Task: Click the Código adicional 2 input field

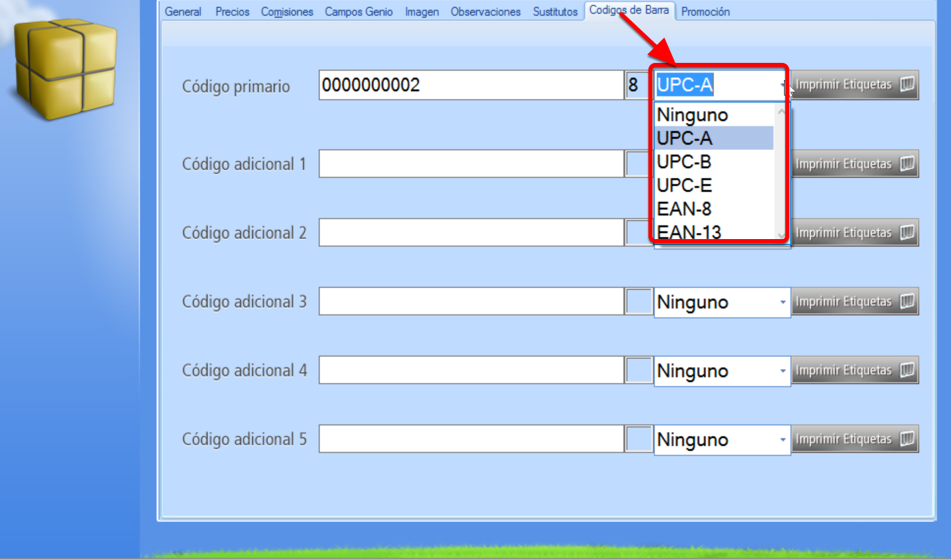Action: 471,233
